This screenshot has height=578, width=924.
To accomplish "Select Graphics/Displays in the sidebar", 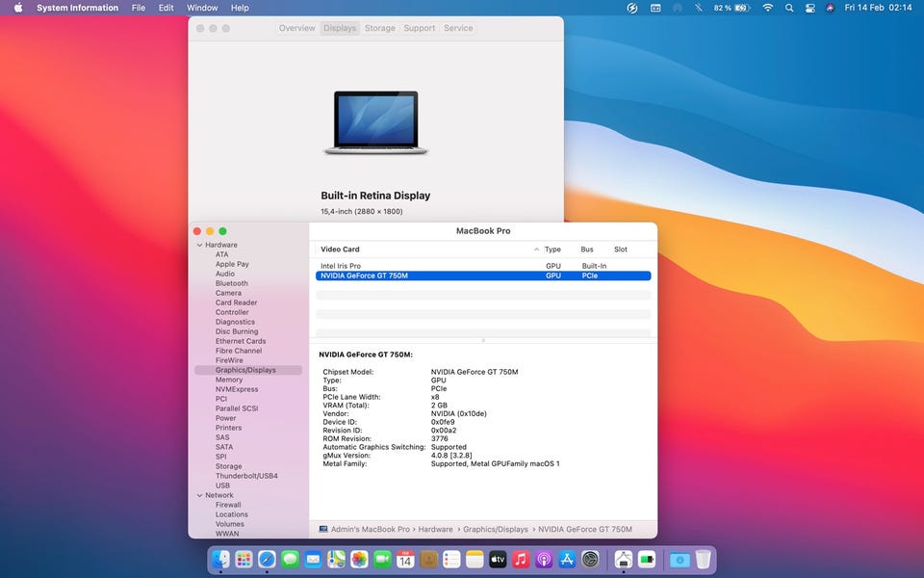I will (x=248, y=370).
